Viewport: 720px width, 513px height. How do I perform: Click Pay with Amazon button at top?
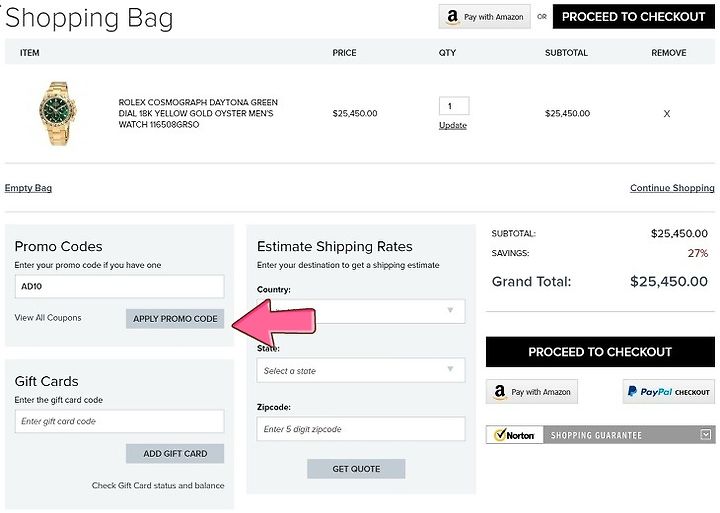(x=484, y=17)
